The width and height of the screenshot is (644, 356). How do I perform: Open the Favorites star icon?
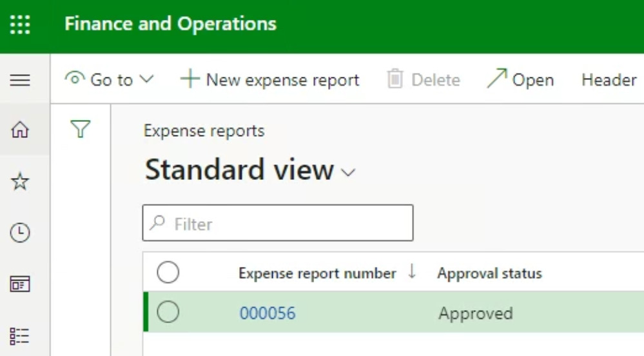pos(20,181)
